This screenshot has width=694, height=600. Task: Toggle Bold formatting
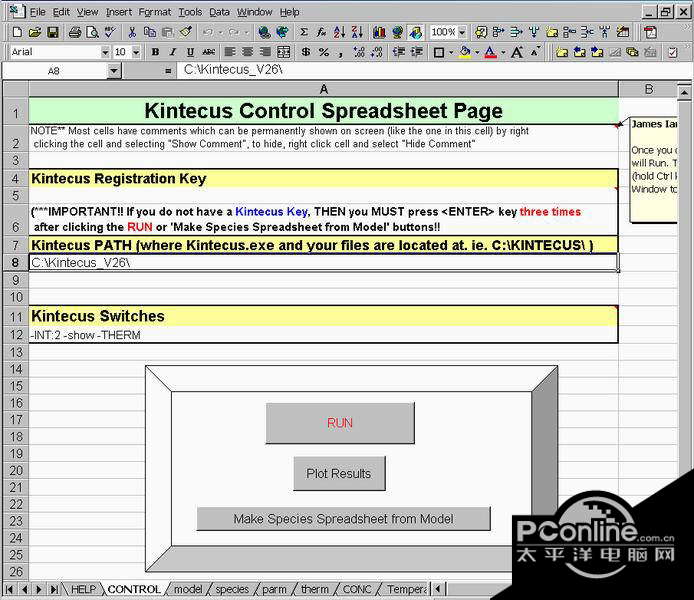point(155,52)
